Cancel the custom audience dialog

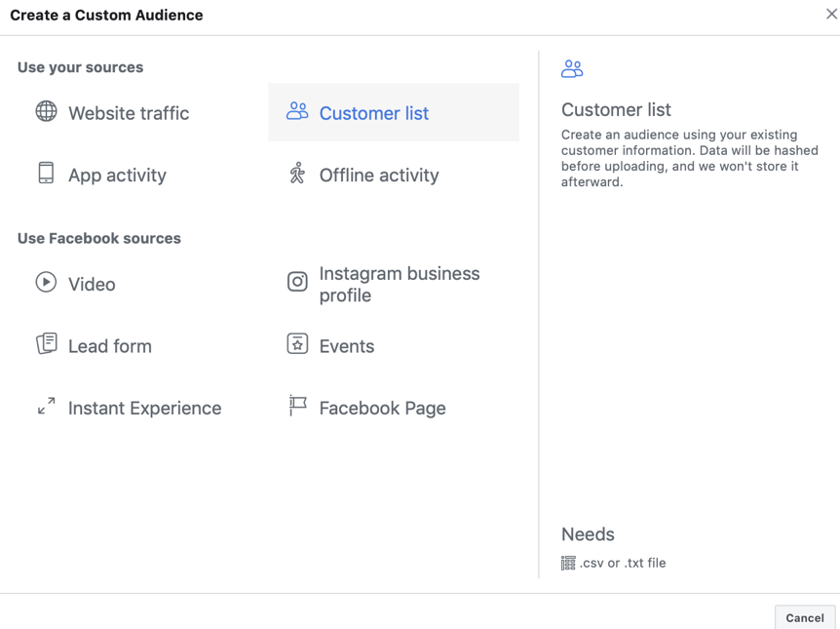[x=805, y=617]
